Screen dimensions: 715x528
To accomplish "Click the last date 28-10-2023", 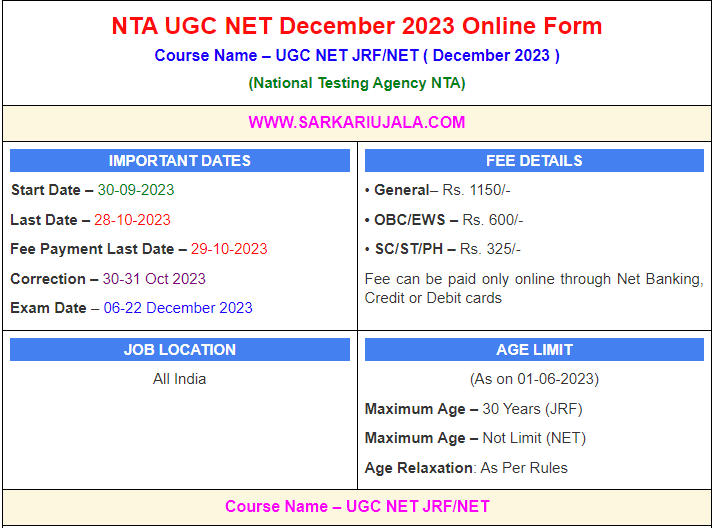I will (132, 220).
